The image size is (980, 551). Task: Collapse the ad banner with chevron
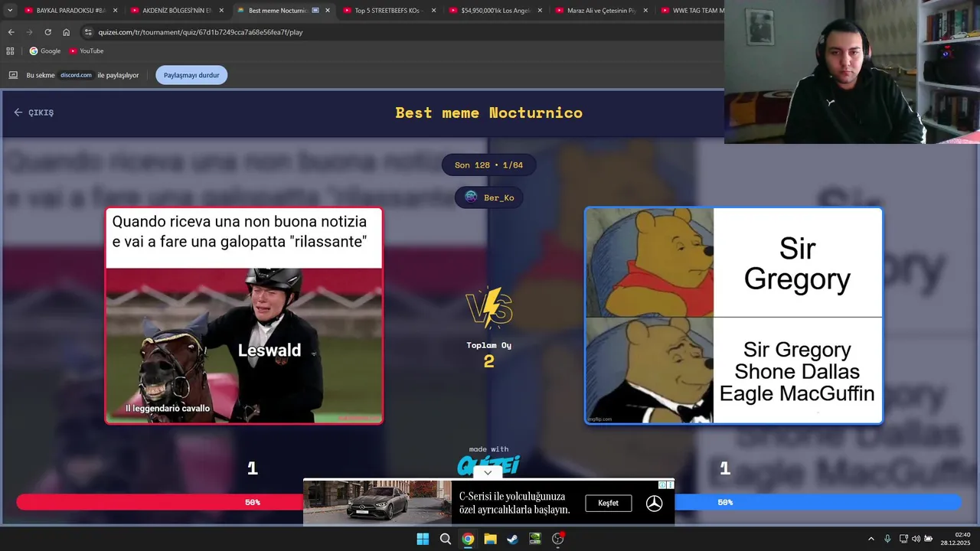[488, 473]
